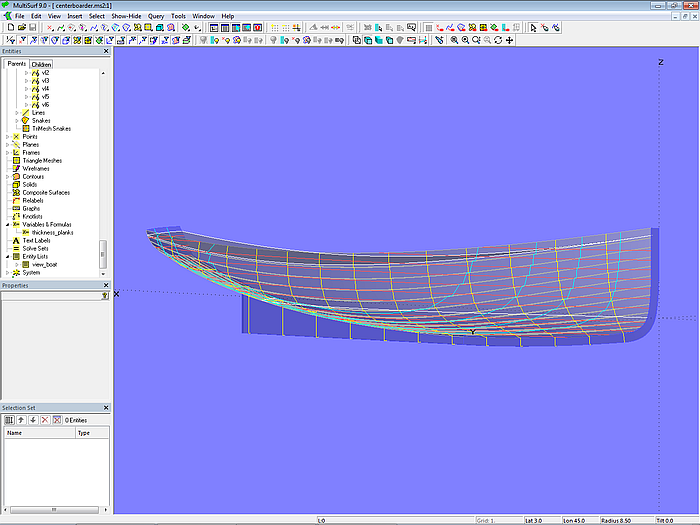Click the Save file toolbar icon
The image size is (700, 525).
pos(32,28)
